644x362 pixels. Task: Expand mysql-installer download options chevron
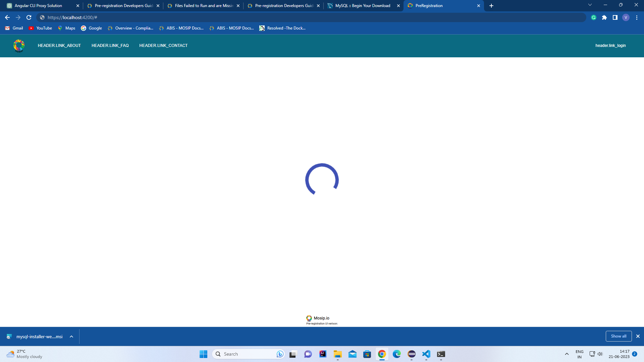71,337
